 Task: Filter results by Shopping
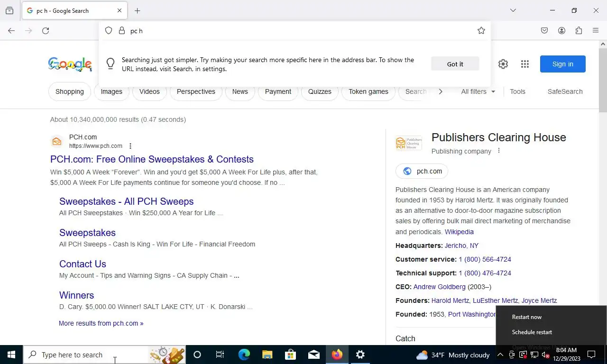tap(70, 91)
